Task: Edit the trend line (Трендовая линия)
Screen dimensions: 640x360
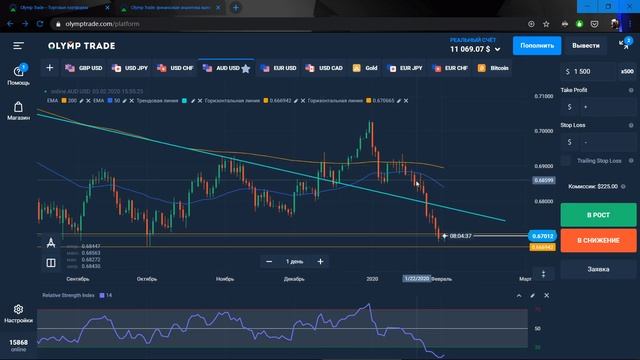Action: tap(193, 100)
